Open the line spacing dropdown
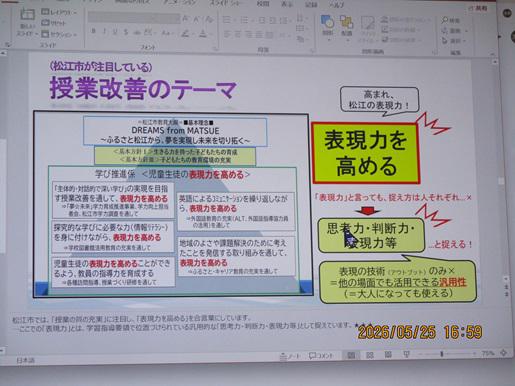This screenshot has width=515, height=386. [284, 21]
